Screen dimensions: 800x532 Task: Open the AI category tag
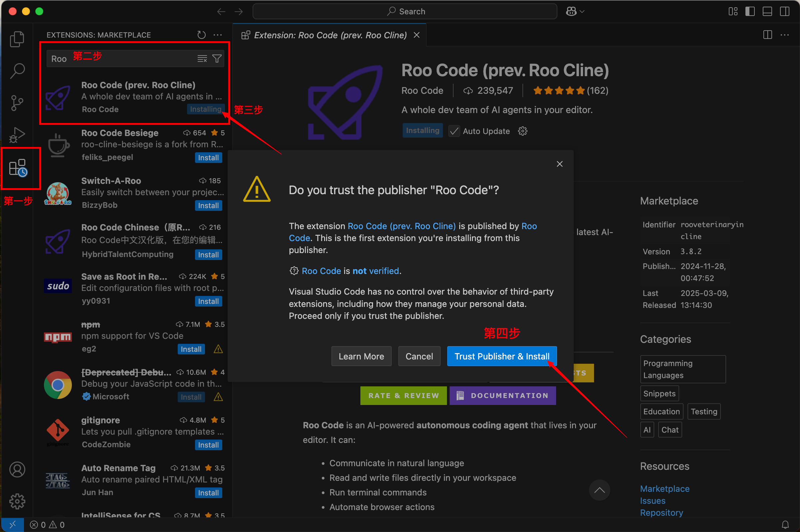coord(647,430)
